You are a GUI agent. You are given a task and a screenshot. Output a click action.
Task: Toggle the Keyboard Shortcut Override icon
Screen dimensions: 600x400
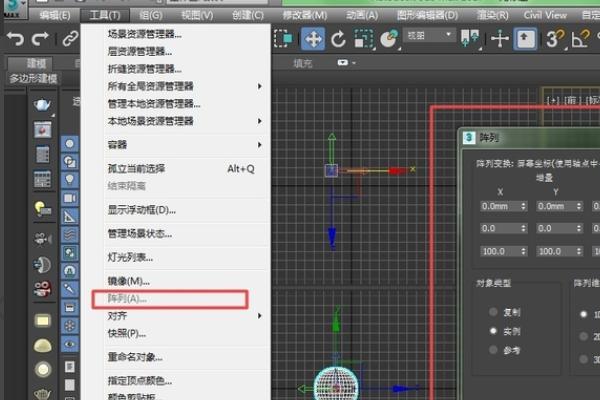click(525, 39)
